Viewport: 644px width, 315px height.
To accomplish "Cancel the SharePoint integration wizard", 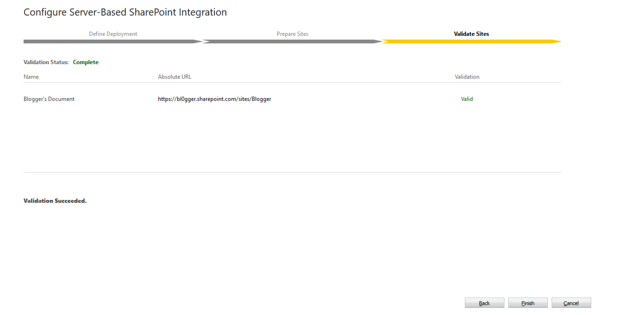I will coord(571,303).
